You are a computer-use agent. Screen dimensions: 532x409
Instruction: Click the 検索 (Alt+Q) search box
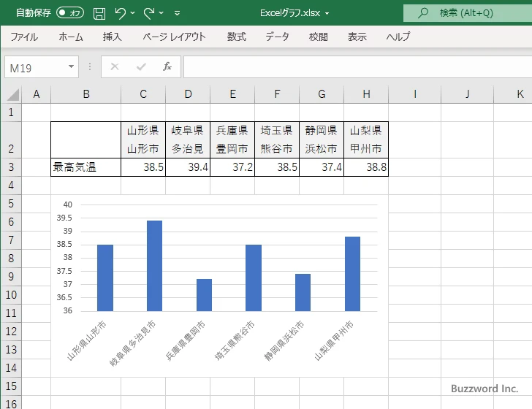click(467, 13)
